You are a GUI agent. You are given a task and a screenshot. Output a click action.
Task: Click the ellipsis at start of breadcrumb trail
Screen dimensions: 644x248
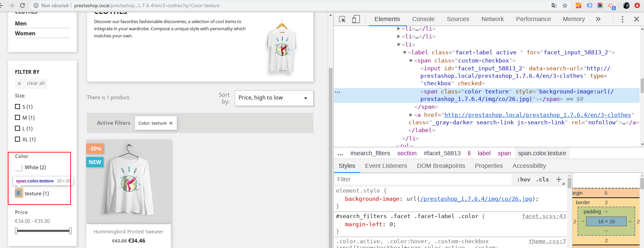340,153
